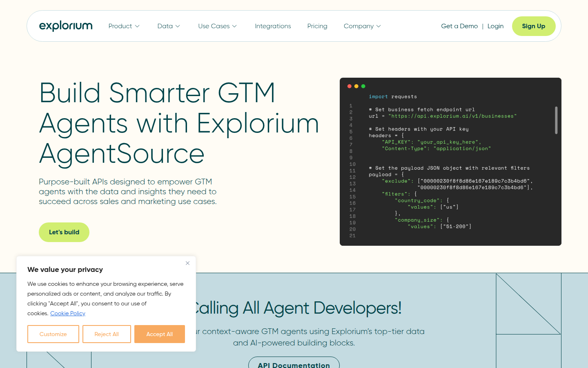
Task: Customize cookie preferences
Action: (53, 334)
